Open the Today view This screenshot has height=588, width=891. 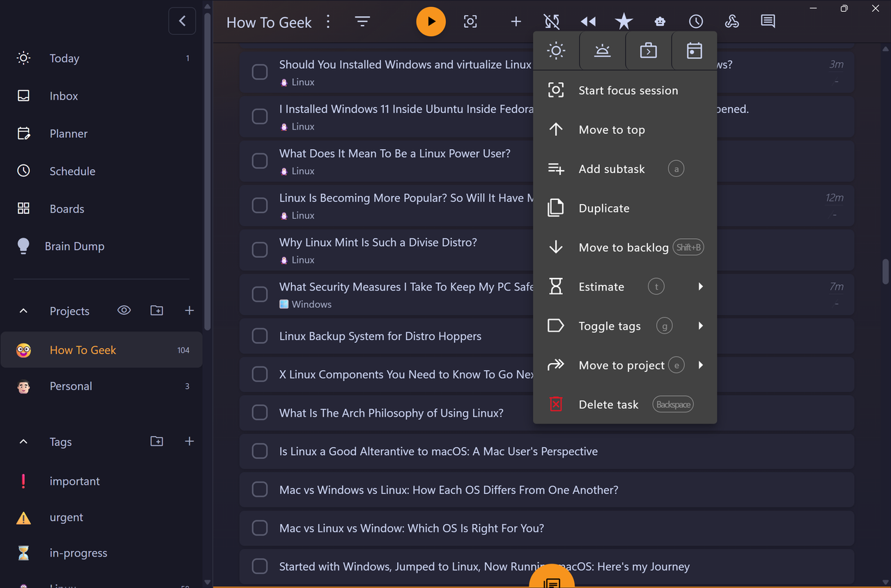point(102,59)
